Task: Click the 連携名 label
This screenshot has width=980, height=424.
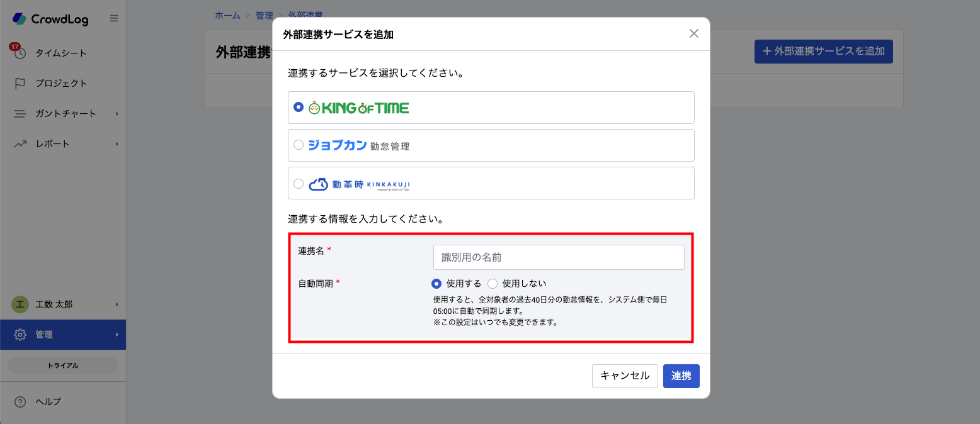Action: pyautogui.click(x=311, y=251)
